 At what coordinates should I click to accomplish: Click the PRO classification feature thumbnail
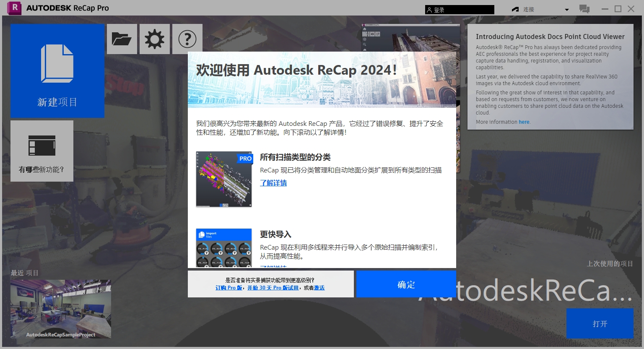[x=224, y=179]
